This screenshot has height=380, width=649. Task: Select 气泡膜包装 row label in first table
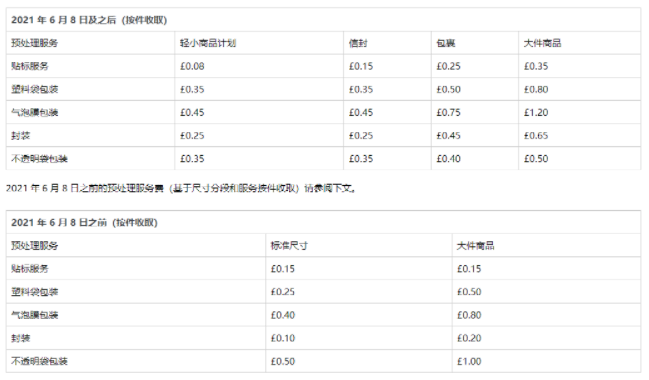35,113
